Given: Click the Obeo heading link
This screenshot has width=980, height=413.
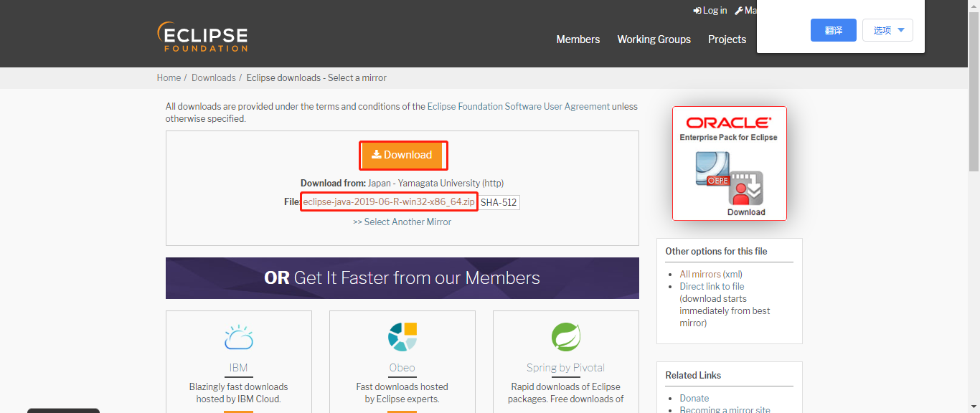Looking at the screenshot, I should tap(402, 367).
